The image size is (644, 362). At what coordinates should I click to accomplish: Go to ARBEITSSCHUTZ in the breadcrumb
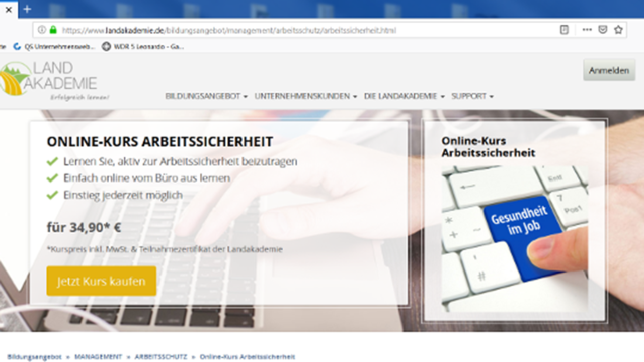[160, 357]
